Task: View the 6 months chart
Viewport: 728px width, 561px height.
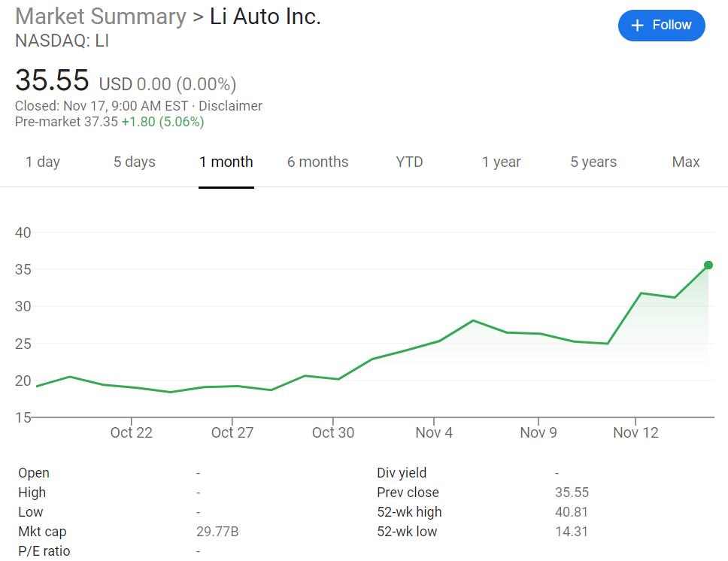Action: [x=317, y=162]
